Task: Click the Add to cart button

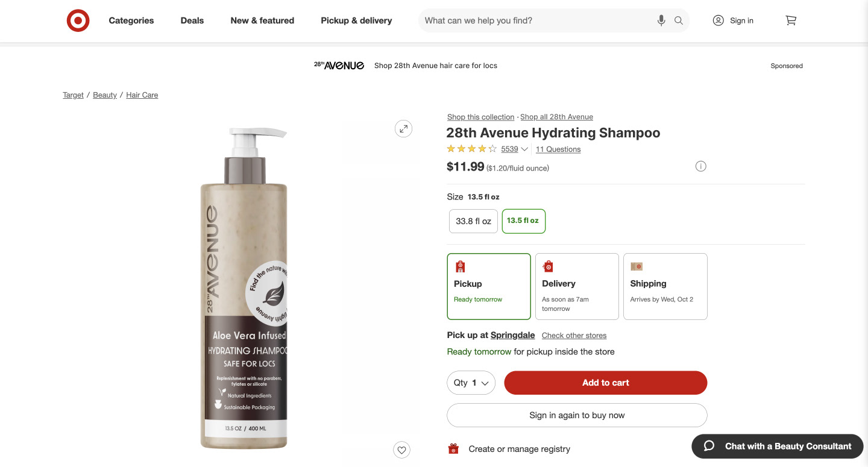Action: 605,383
